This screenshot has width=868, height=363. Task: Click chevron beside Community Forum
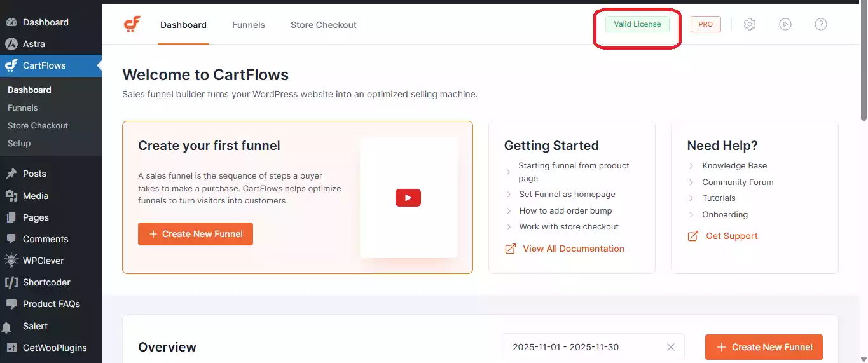(x=691, y=182)
